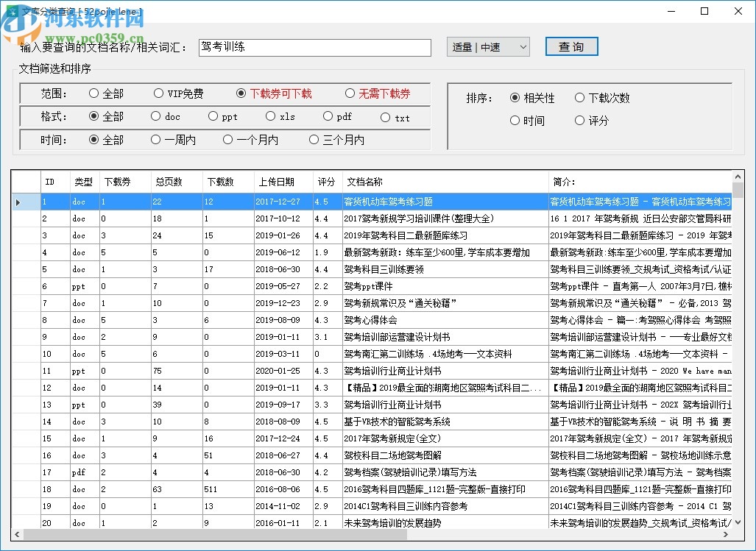
Task: Select the VIP免费 scope option
Action: tap(159, 93)
